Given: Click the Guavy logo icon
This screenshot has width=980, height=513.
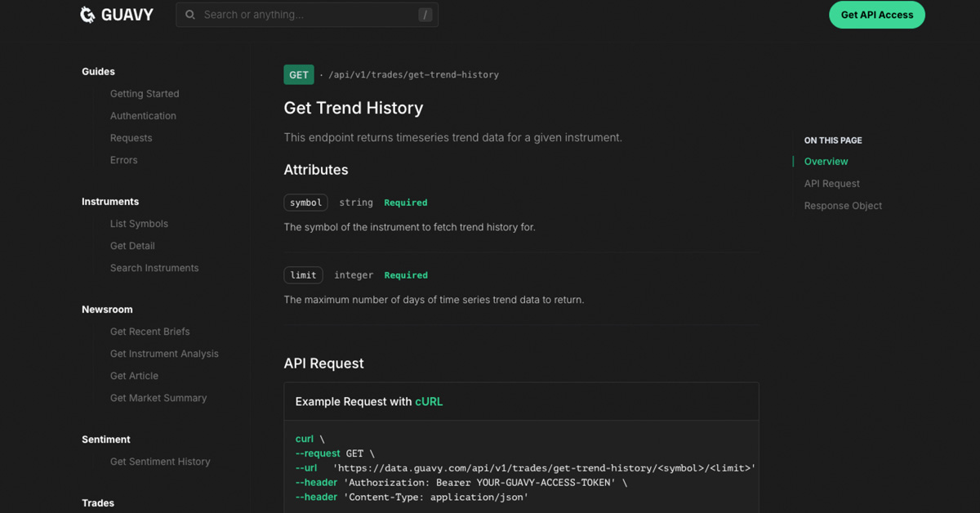Looking at the screenshot, I should 88,15.
